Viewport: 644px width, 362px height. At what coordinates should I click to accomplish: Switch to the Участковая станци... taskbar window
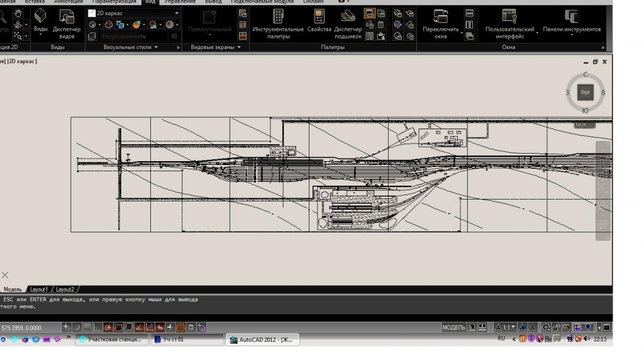click(x=112, y=339)
